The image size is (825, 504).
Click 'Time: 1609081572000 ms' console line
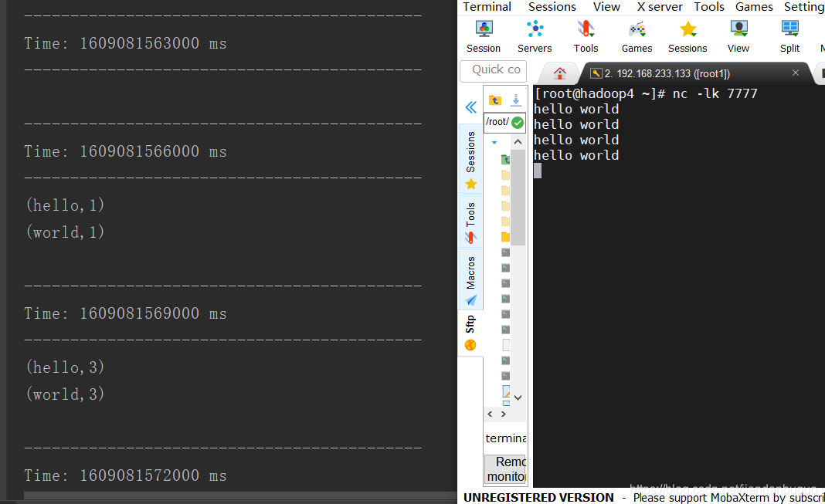click(125, 475)
